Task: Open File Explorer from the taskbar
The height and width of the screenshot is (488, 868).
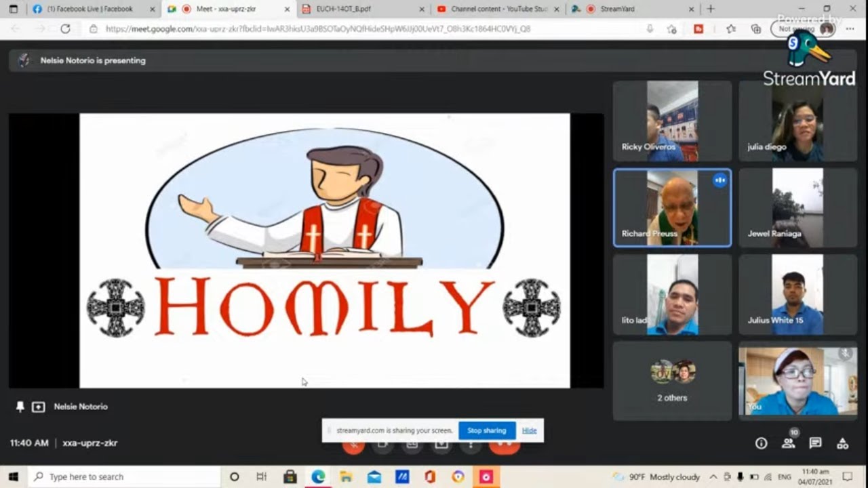Action: pos(346,476)
